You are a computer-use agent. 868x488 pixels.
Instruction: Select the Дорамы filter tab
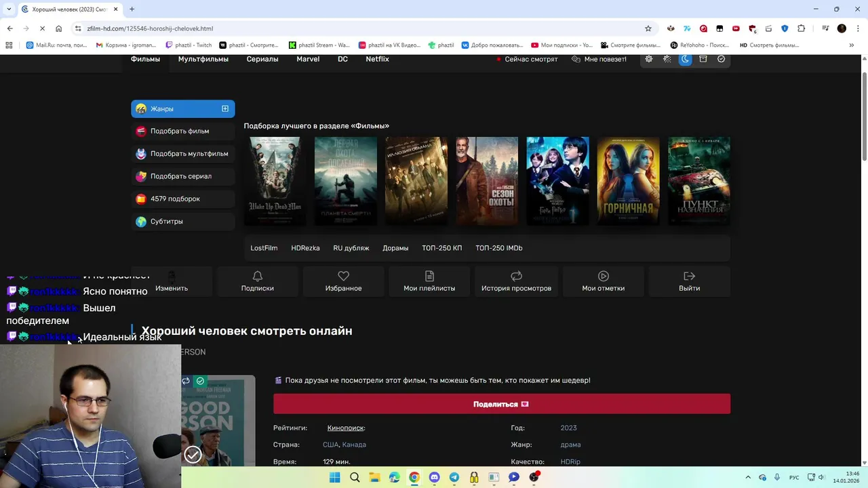(x=395, y=248)
